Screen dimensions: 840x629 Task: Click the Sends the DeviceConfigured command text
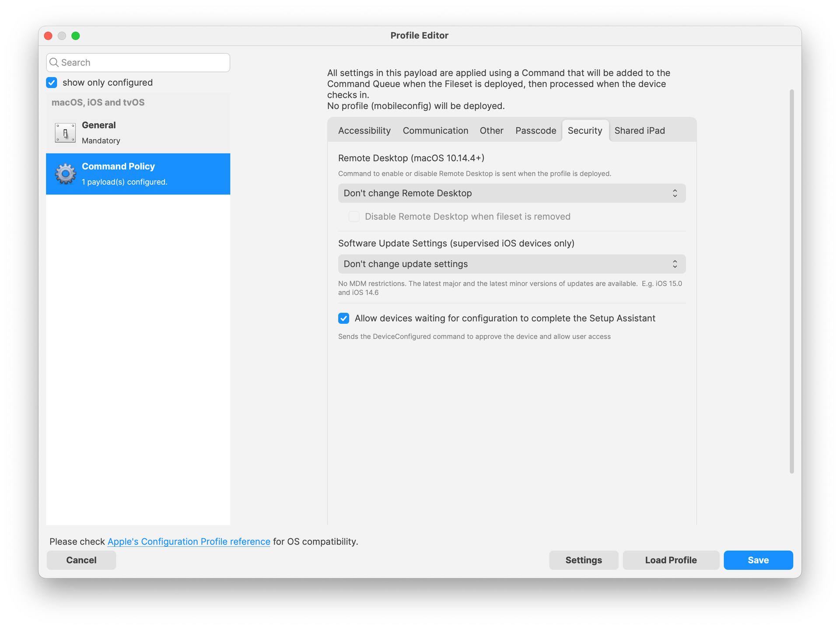474,336
